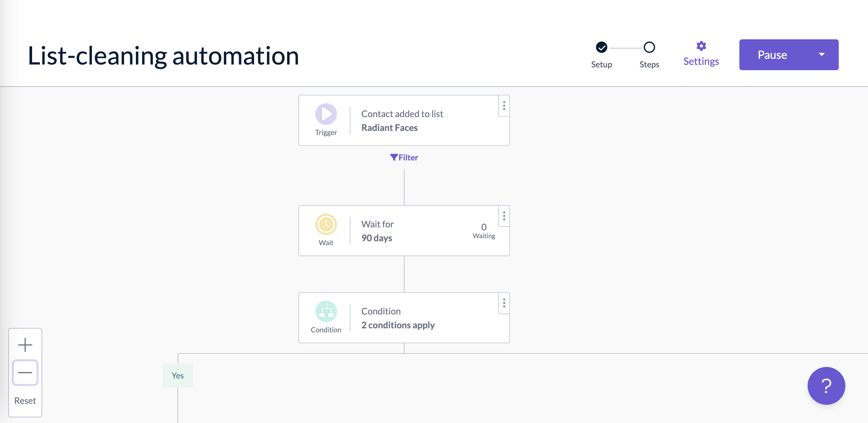
Task: Click the zoom in plus icon
Action: [x=25, y=344]
